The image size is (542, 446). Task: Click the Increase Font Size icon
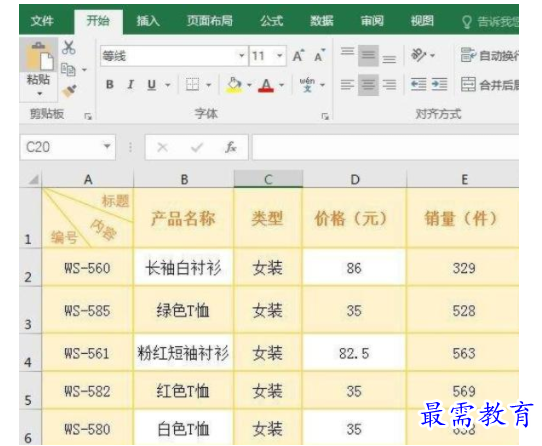tap(298, 56)
